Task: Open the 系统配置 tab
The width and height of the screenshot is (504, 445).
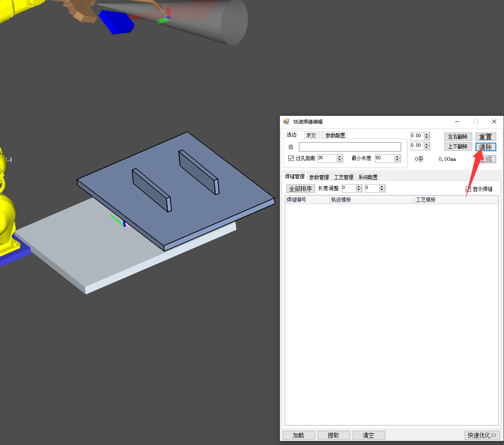Action: tap(368, 177)
